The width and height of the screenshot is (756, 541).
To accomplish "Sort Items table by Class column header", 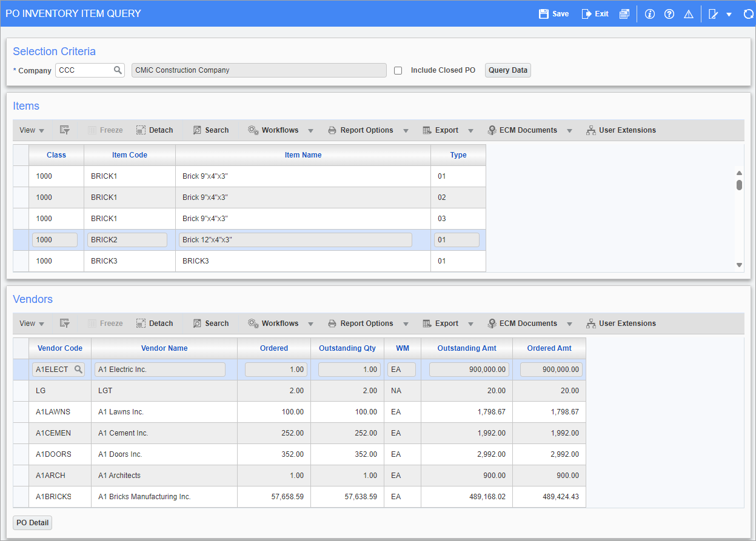I will 56,155.
